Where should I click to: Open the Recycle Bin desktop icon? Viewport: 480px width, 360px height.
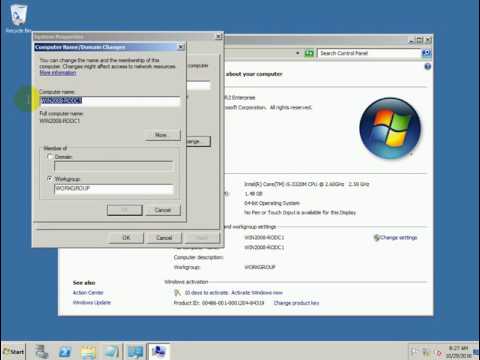point(18,18)
